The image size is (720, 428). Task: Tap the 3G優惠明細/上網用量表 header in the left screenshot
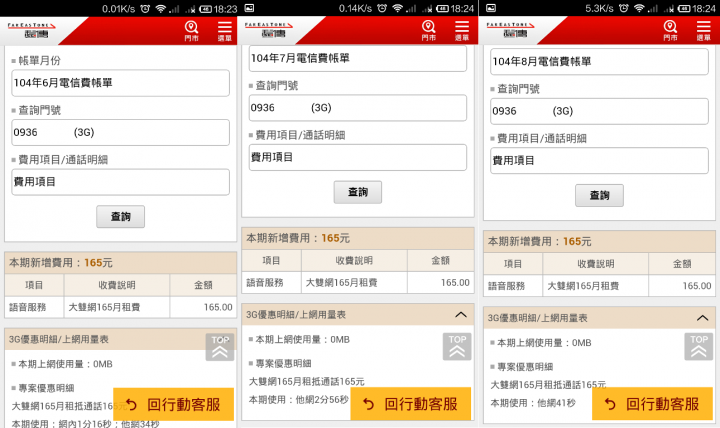pyautogui.click(x=120, y=339)
